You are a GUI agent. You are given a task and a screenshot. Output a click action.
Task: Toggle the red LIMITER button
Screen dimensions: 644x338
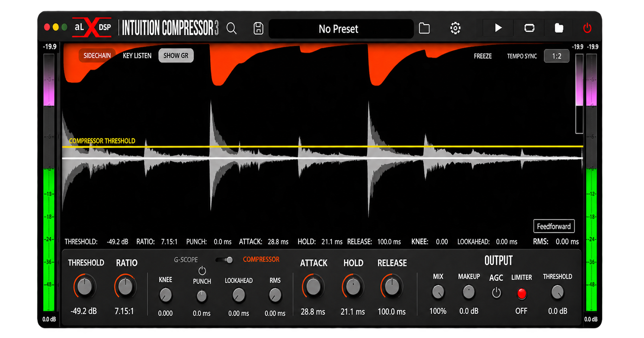pyautogui.click(x=522, y=294)
